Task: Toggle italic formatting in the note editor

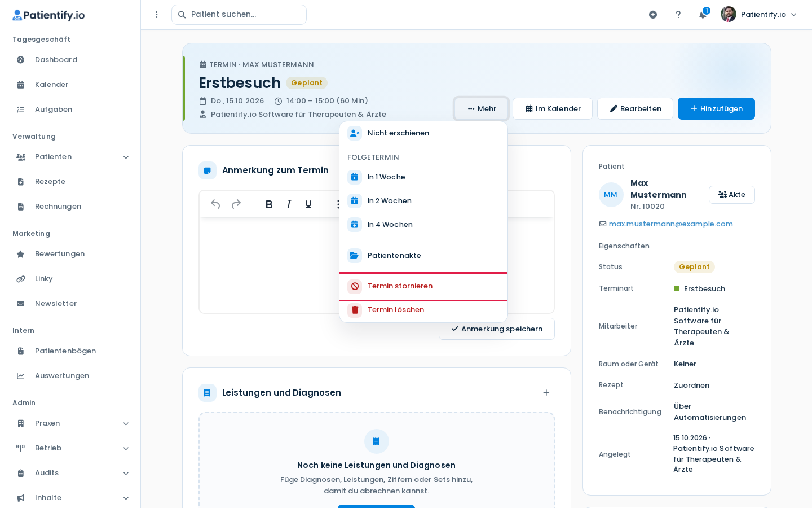Action: click(x=289, y=204)
